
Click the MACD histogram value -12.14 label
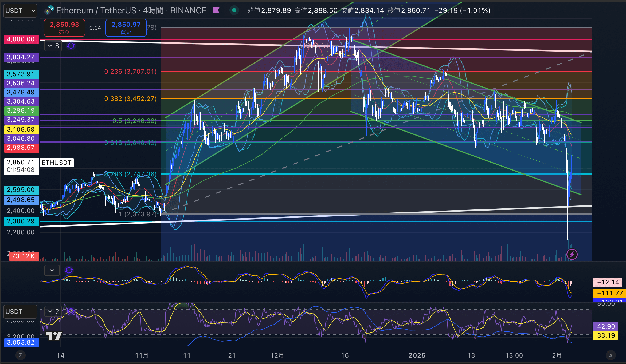click(608, 282)
